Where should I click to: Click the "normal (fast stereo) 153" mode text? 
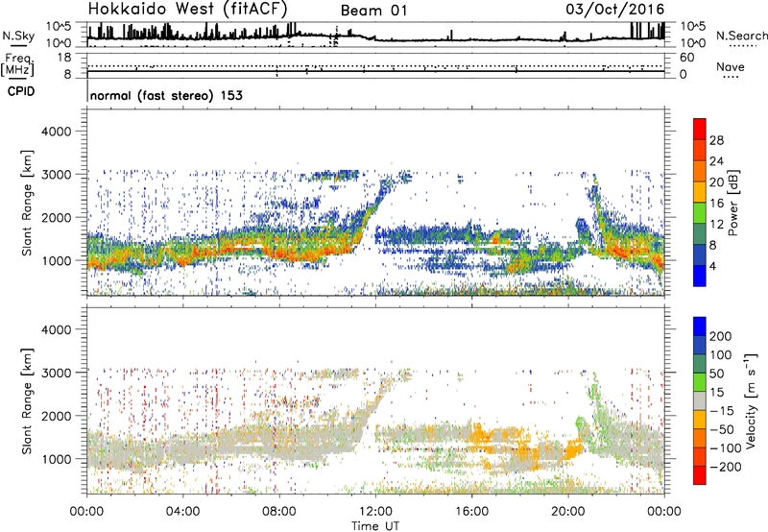tap(166, 95)
